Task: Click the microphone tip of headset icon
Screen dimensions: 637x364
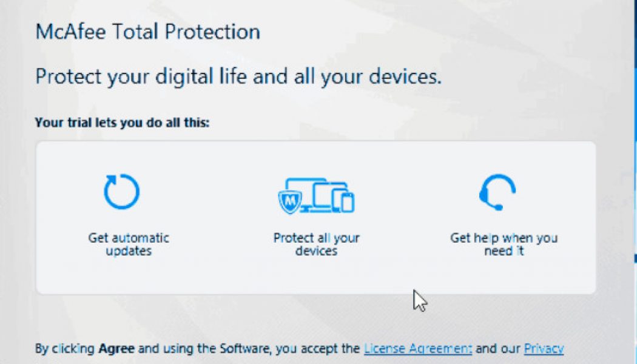Action: coord(498,207)
